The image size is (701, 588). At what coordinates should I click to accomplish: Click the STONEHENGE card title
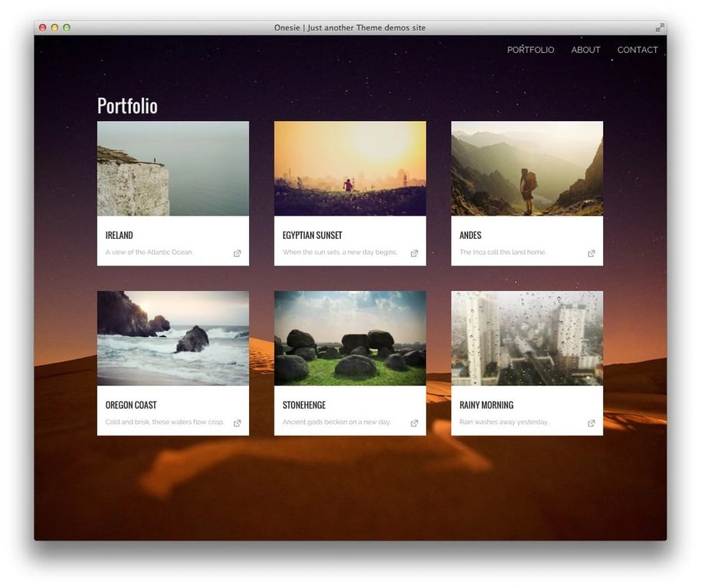pyautogui.click(x=305, y=405)
